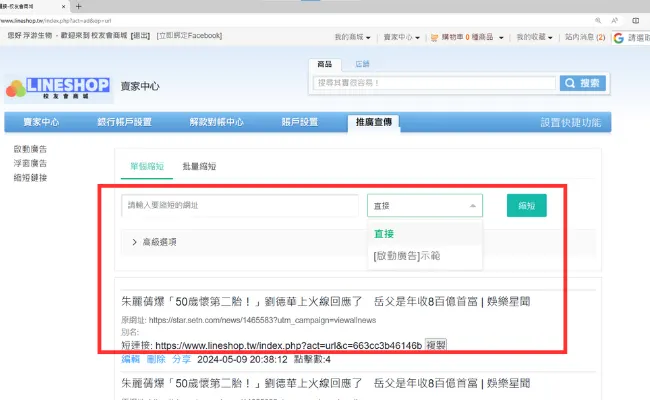The height and width of the screenshot is (400, 650).
Task: Click 賣家中心 heading beside the logo
Action: pyautogui.click(x=140, y=86)
